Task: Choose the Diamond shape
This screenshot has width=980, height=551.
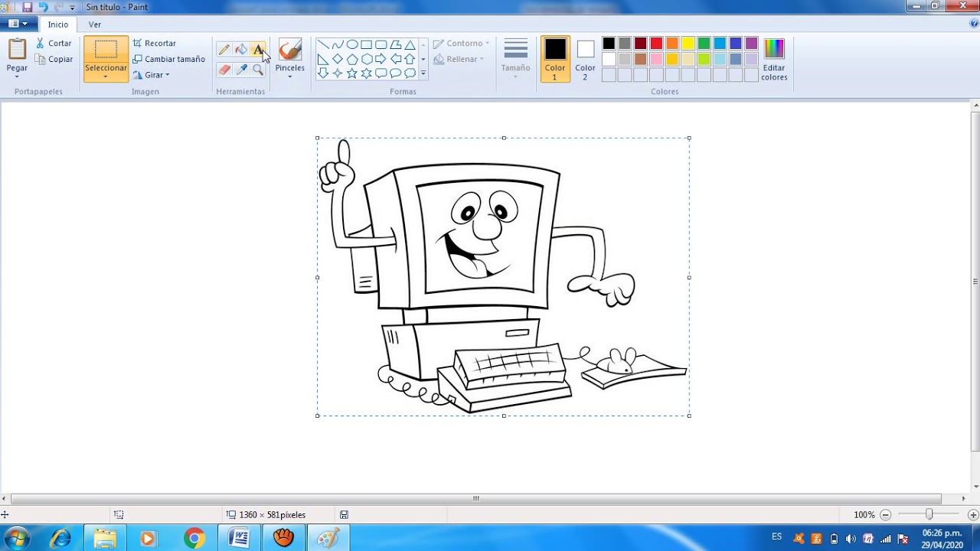Action: click(x=337, y=59)
